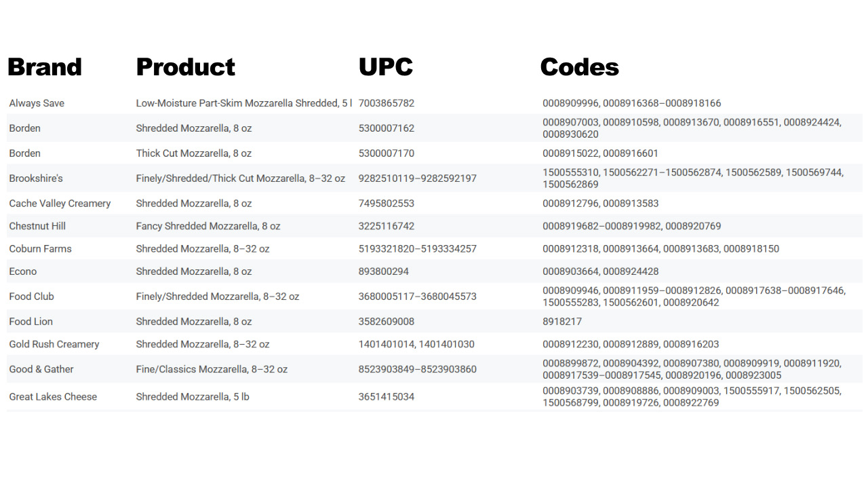This screenshot has height=492, width=868.
Task: Click the Gold Rush Creamery brand
Action: (x=54, y=344)
